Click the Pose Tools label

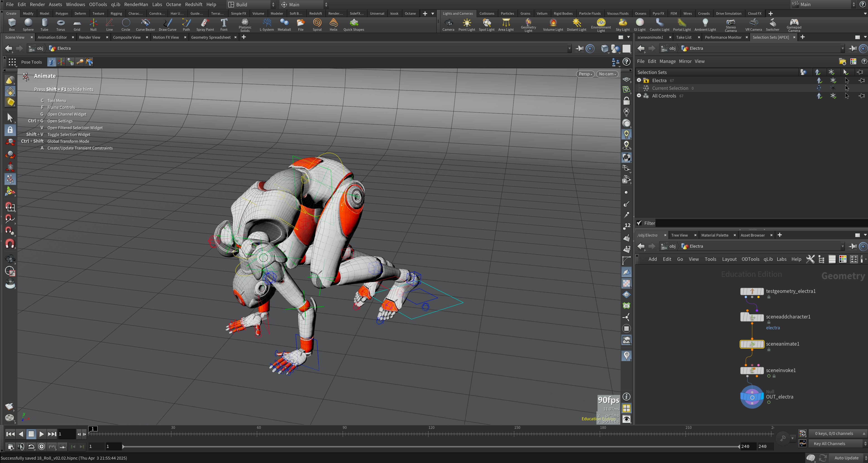pos(31,62)
